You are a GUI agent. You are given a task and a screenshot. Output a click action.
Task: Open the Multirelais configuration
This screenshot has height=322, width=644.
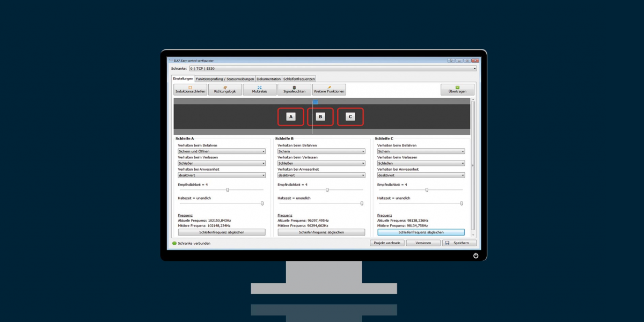[x=259, y=90]
